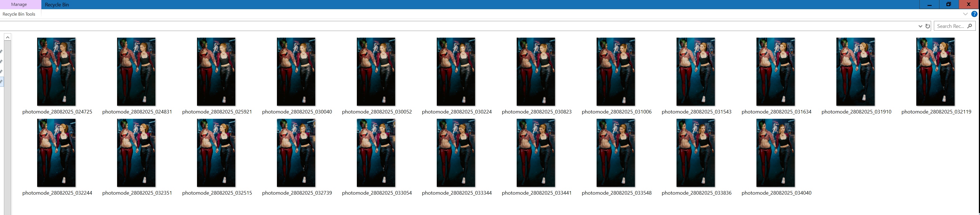Select thumbnail photomode_28082025_024725

[x=56, y=72]
